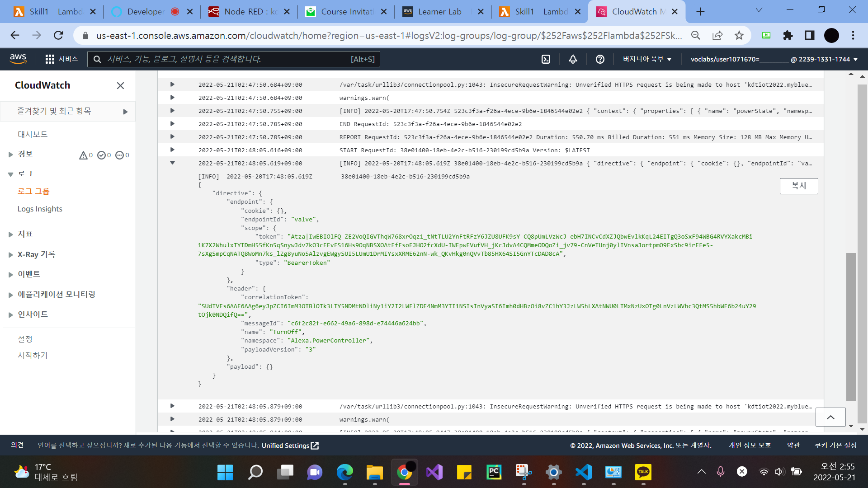Bookmark this page with star icon
This screenshot has height=488, width=868.
coord(739,35)
